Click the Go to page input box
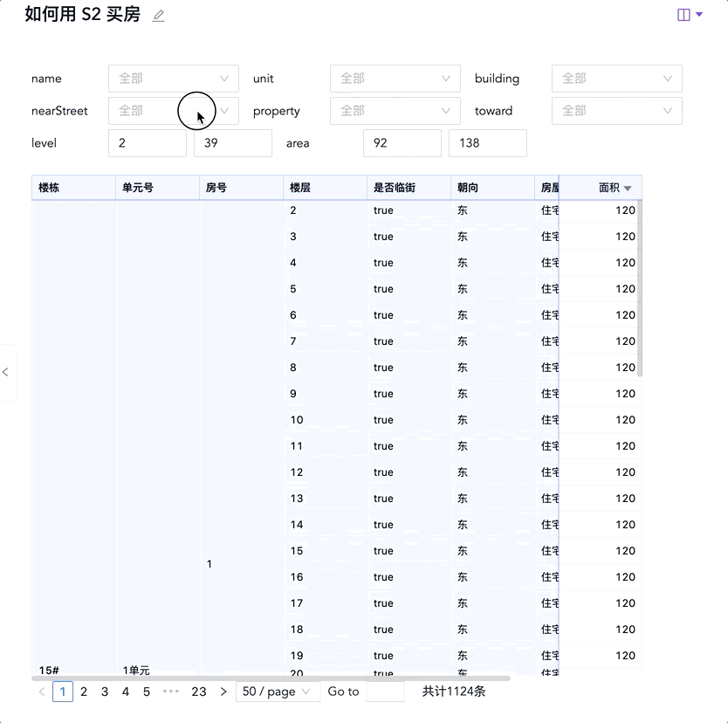Screen dimensions: 728x723 point(385,692)
